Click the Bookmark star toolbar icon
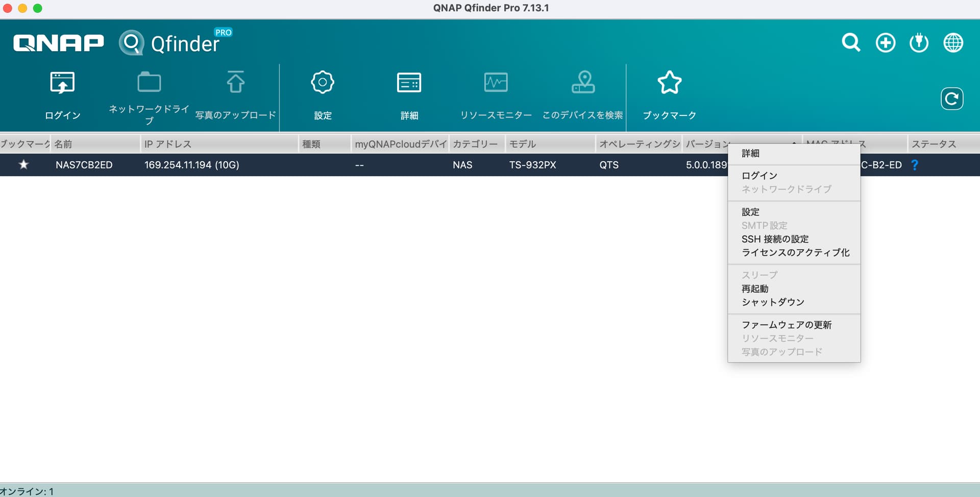This screenshot has height=497, width=980. 669,83
